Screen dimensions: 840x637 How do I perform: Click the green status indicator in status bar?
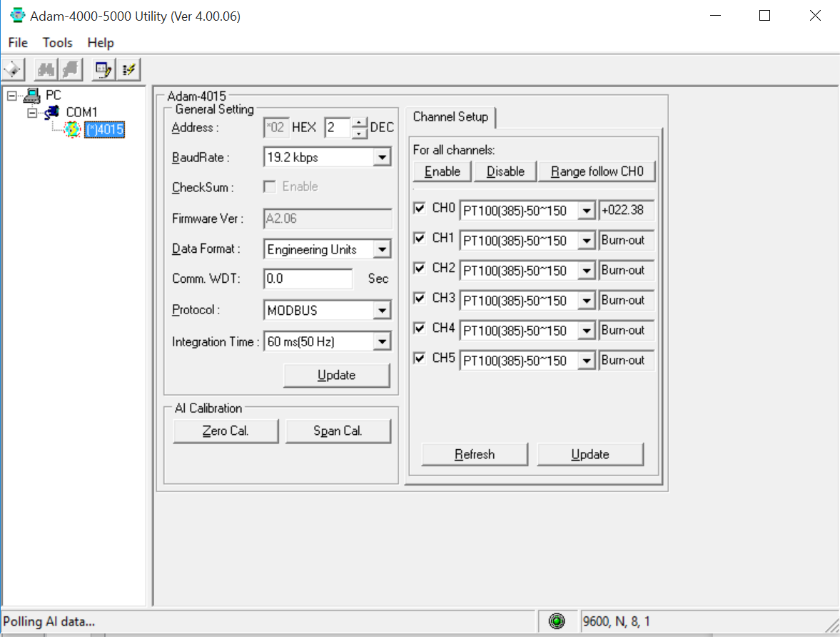pos(557,621)
